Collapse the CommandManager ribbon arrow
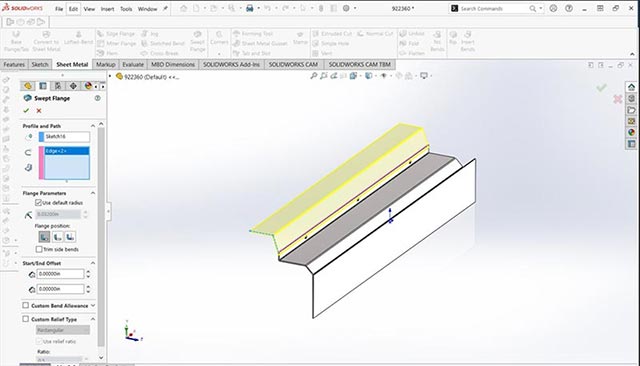This screenshot has width=640, height=366. (x=632, y=54)
